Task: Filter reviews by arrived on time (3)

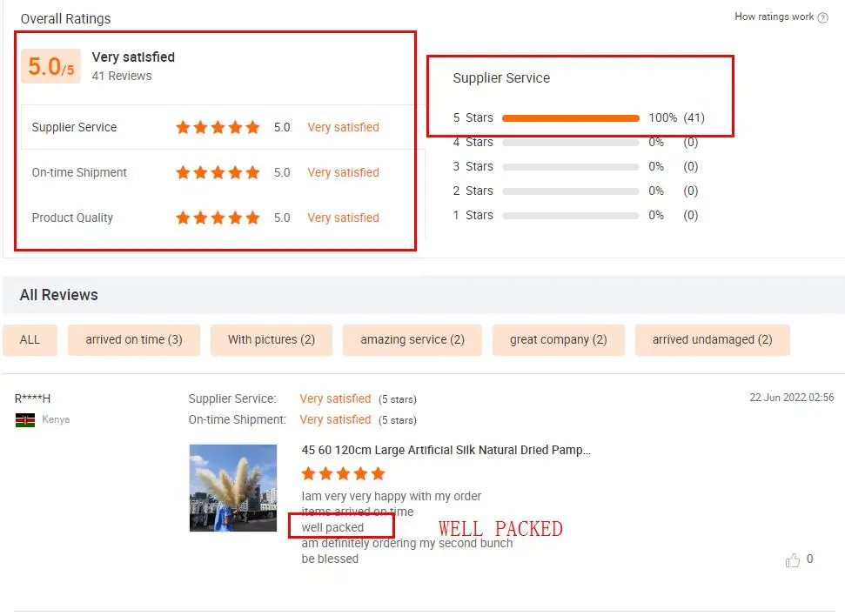Action: click(x=134, y=340)
